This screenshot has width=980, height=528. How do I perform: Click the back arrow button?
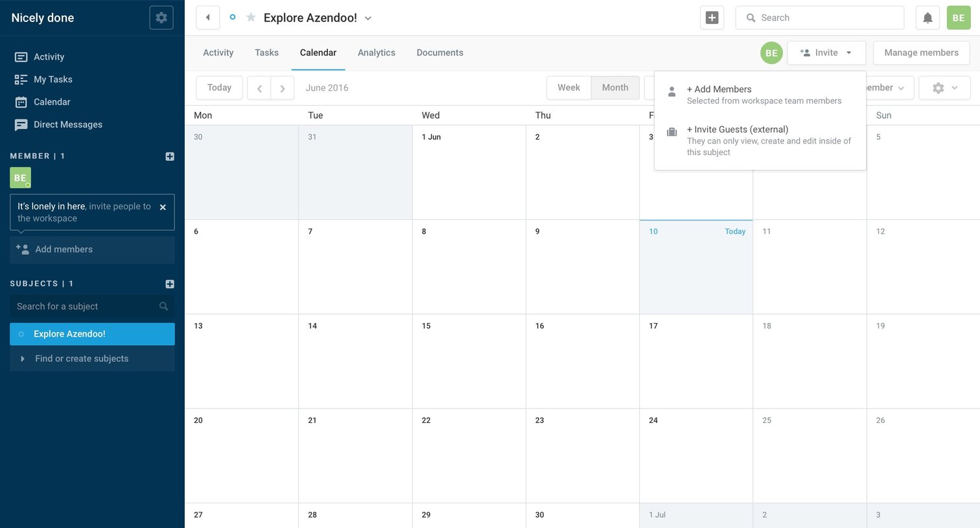coord(207,18)
